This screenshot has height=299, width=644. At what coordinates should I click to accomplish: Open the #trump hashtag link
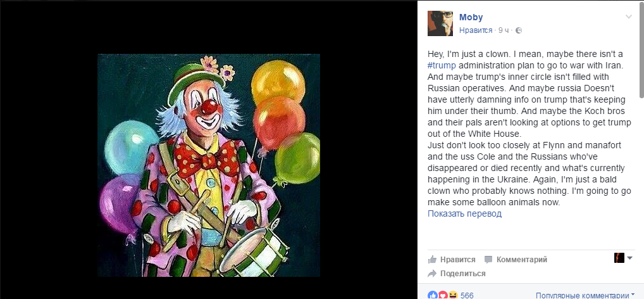click(442, 65)
